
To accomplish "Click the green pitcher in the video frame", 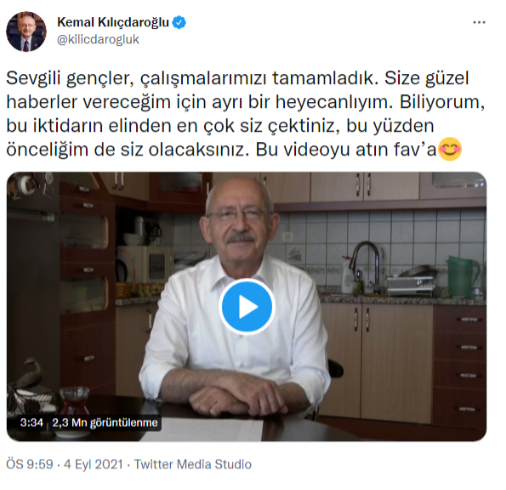I will click(x=464, y=277).
